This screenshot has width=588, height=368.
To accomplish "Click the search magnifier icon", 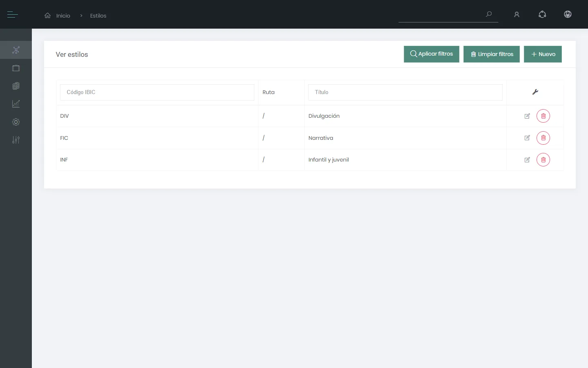I will tap(489, 14).
